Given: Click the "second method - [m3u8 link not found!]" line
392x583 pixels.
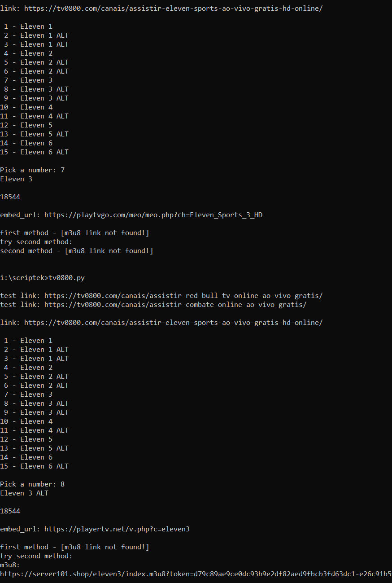Looking at the screenshot, I should [77, 251].
